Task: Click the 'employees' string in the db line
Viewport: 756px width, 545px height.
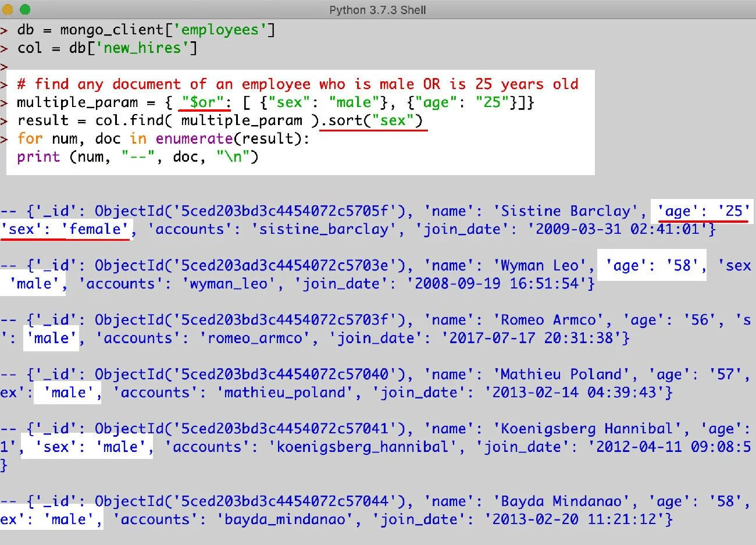Action: (220, 30)
